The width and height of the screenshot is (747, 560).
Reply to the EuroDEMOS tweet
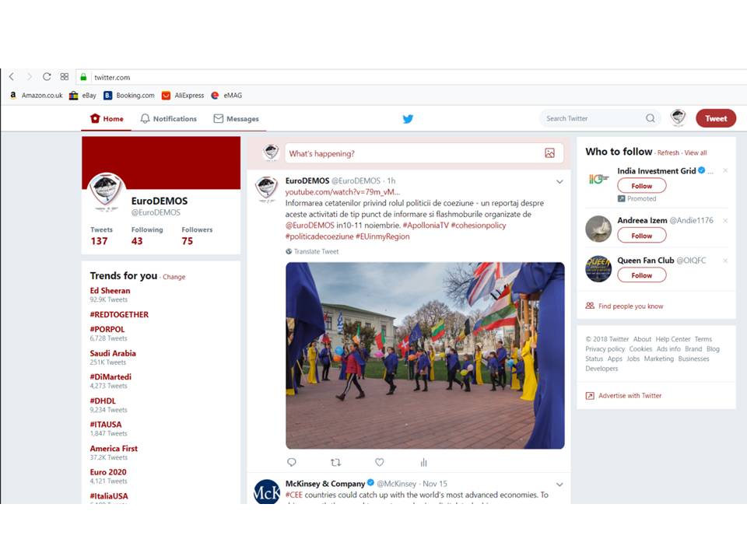tap(292, 462)
